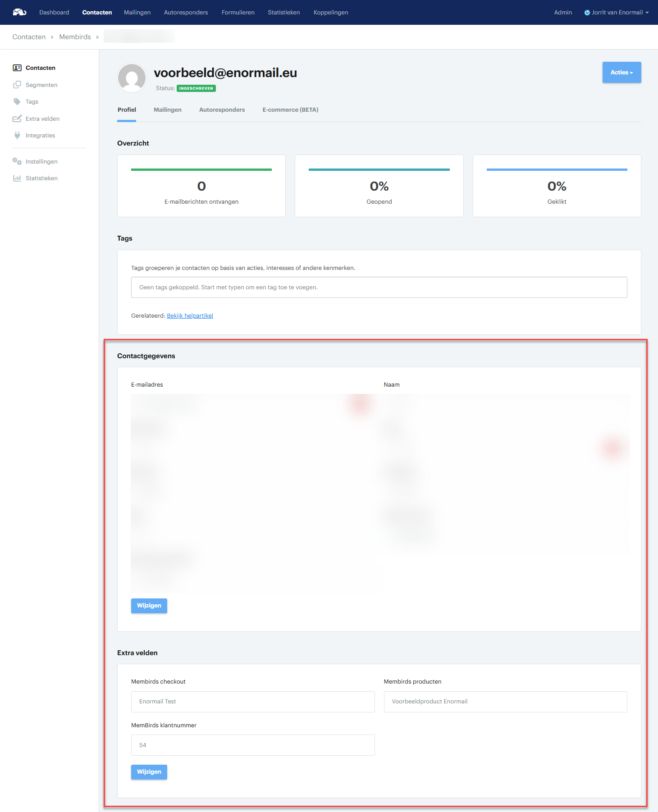The image size is (658, 812).
Task: Click the Enormail rhino logo
Action: [x=19, y=12]
